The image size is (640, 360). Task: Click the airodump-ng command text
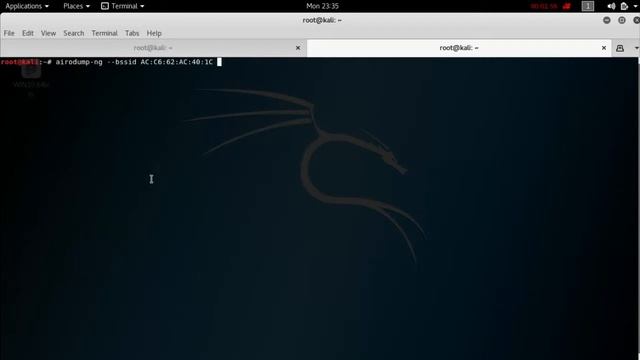79,62
